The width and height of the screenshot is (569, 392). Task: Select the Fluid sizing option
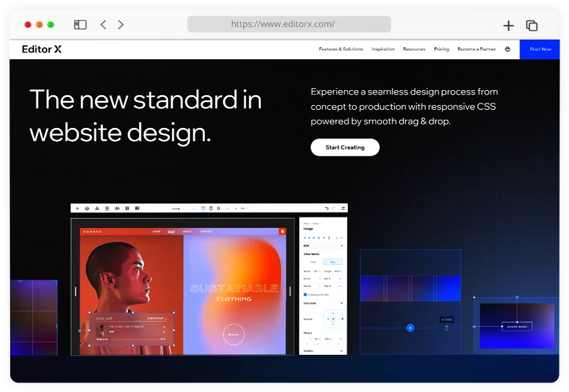333,262
